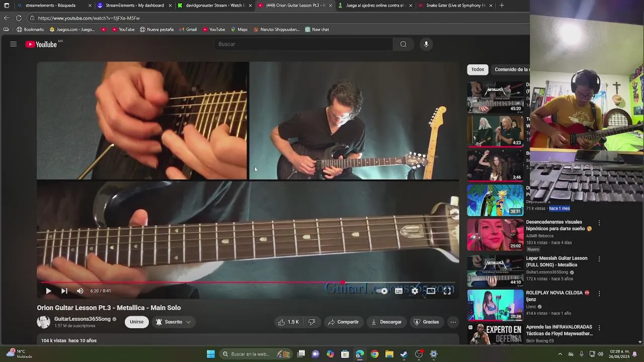Open Google Chrome from taskbar

tap(374, 354)
